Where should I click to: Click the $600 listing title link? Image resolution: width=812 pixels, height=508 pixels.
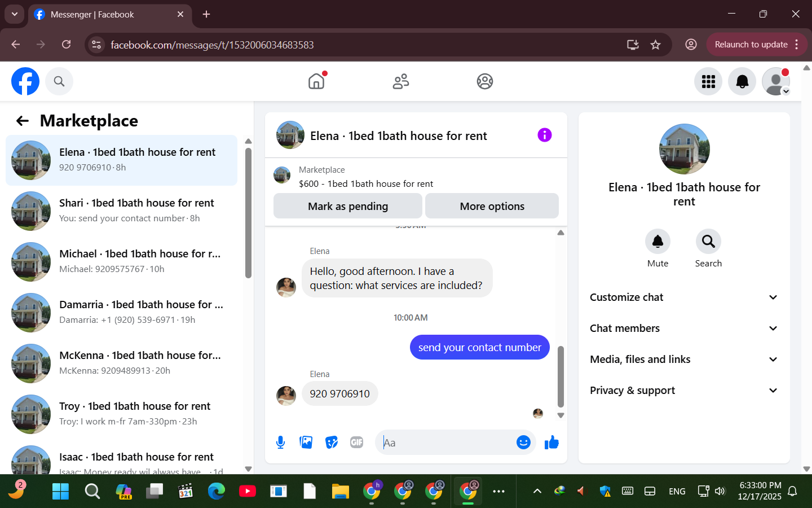[366, 183]
